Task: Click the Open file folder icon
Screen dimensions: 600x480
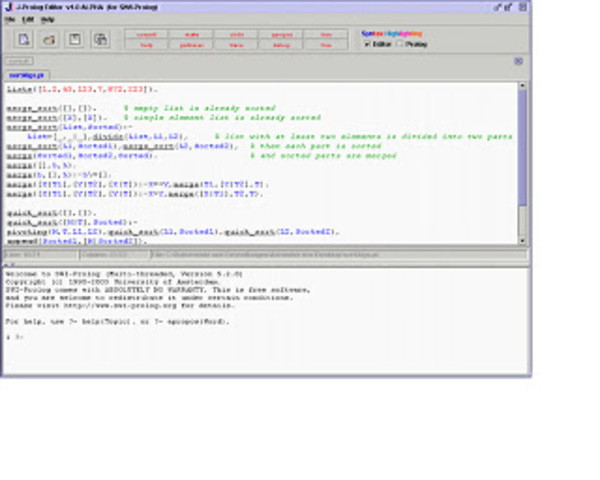Action: (49, 39)
